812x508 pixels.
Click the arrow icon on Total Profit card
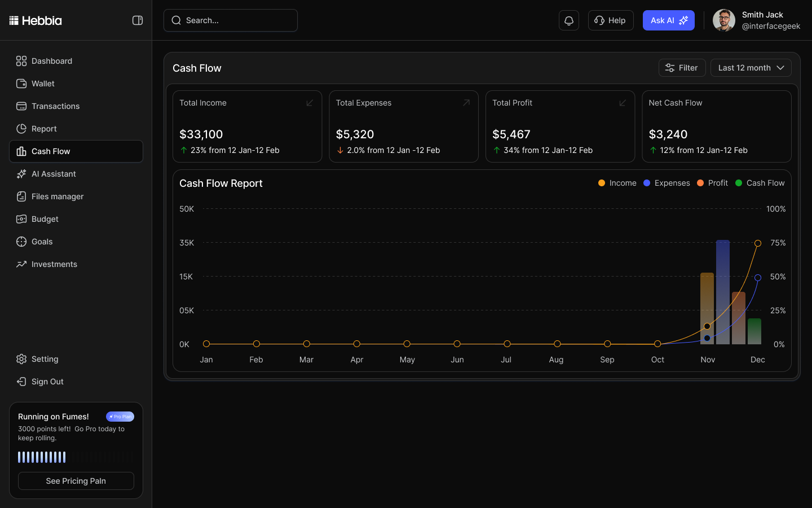point(623,103)
